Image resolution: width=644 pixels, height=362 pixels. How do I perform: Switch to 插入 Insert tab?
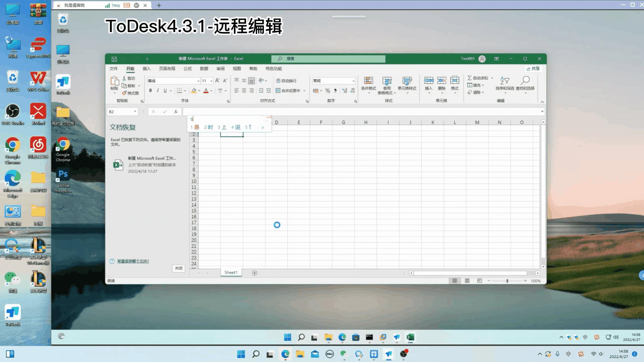[x=147, y=69]
